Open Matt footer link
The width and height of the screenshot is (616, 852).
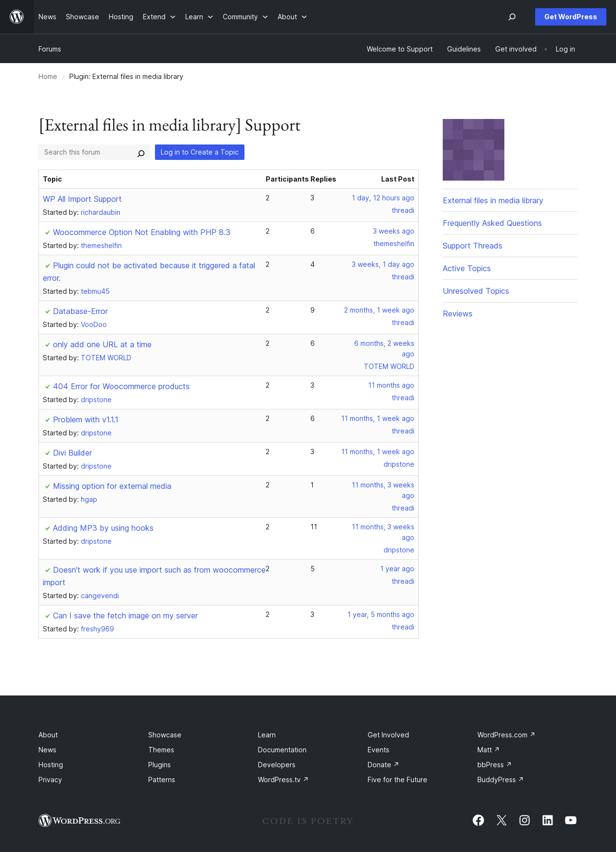coord(488,750)
